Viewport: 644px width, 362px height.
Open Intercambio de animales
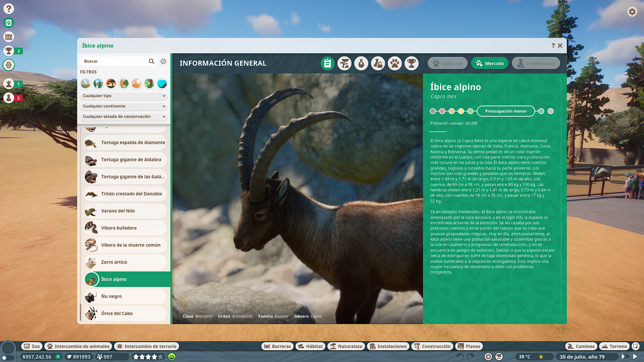coord(78,346)
